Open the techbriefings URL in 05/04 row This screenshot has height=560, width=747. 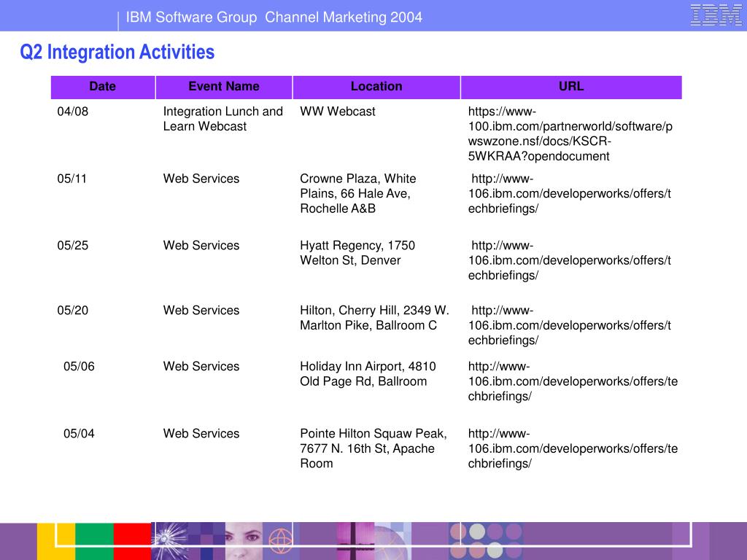point(573,448)
